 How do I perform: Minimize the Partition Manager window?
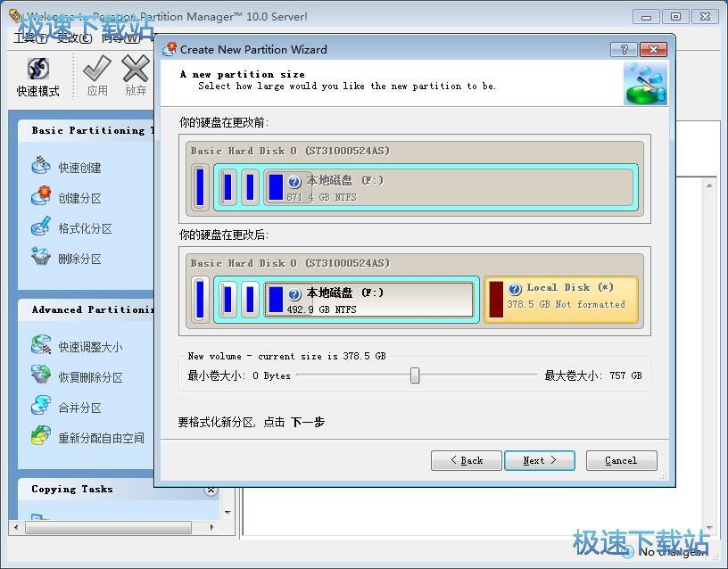(x=646, y=17)
